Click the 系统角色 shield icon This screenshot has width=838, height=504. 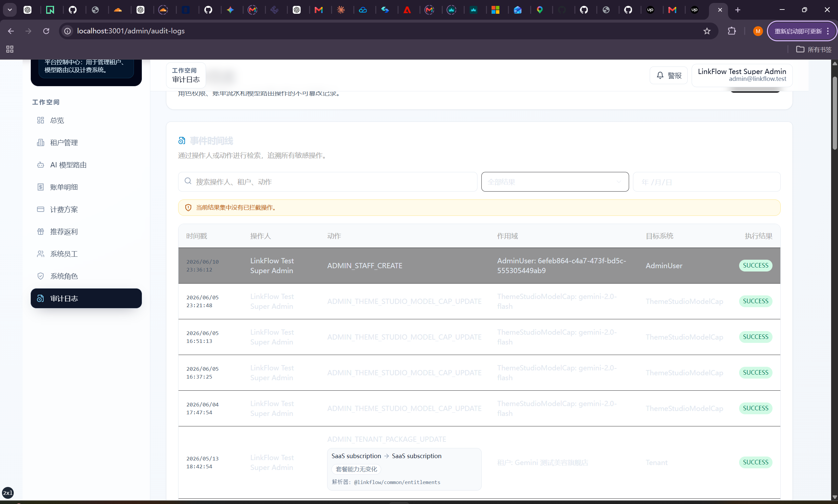click(40, 276)
